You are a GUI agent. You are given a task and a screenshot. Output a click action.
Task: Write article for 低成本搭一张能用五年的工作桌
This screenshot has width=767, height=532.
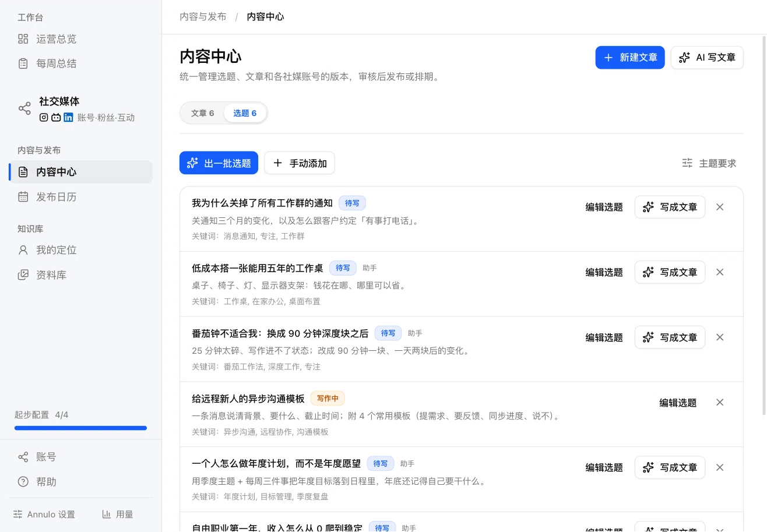click(670, 272)
